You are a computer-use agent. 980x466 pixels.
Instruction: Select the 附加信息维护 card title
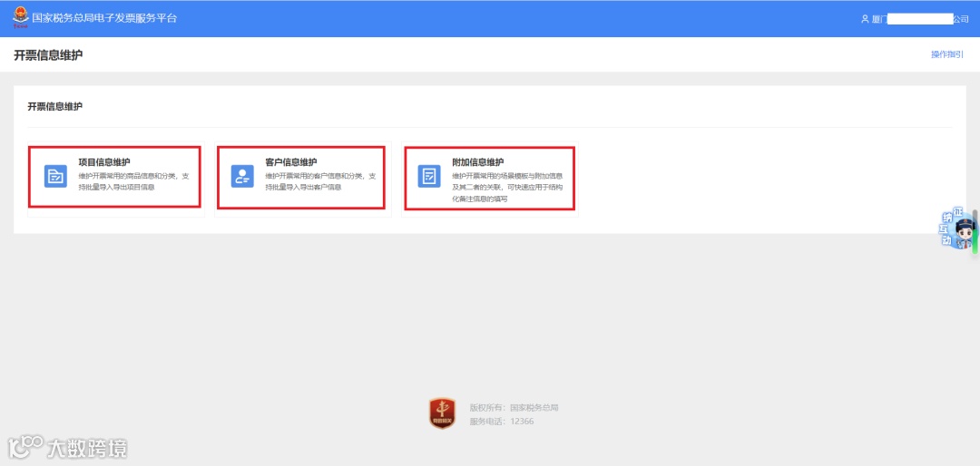[x=478, y=162]
